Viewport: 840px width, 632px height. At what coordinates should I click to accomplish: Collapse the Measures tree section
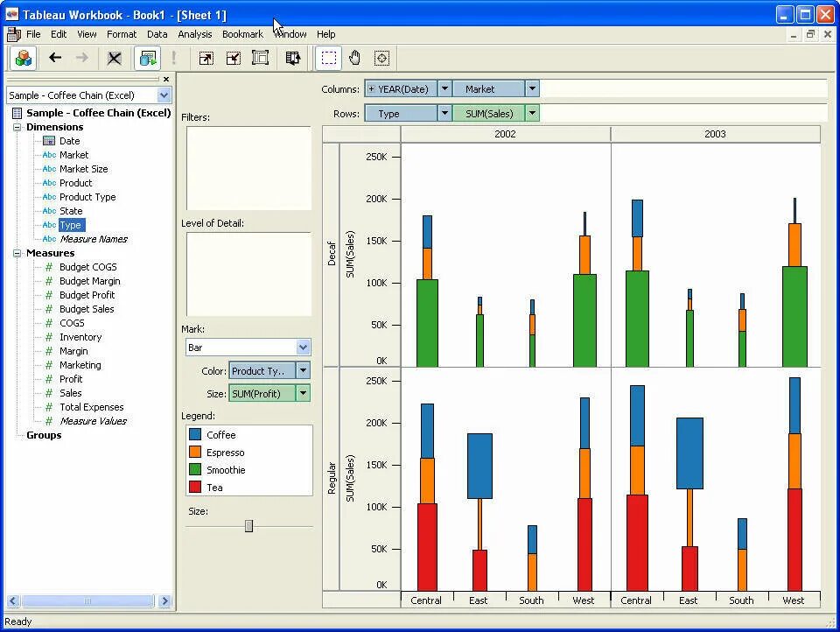pos(17,253)
